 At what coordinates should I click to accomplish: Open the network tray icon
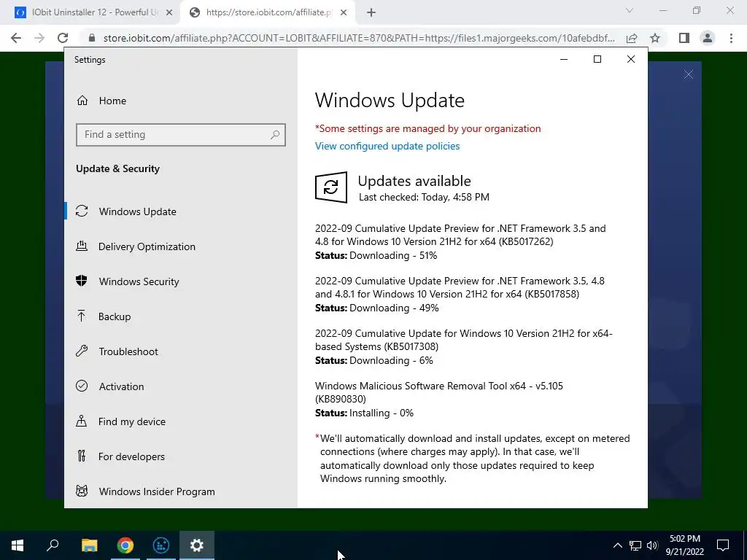(x=635, y=545)
